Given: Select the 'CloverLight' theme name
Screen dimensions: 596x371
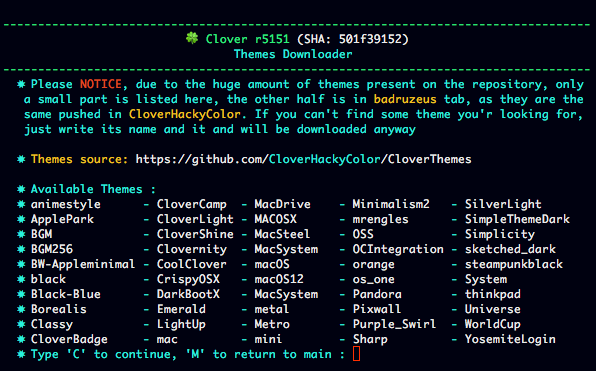Looking at the screenshot, I should 195,219.
